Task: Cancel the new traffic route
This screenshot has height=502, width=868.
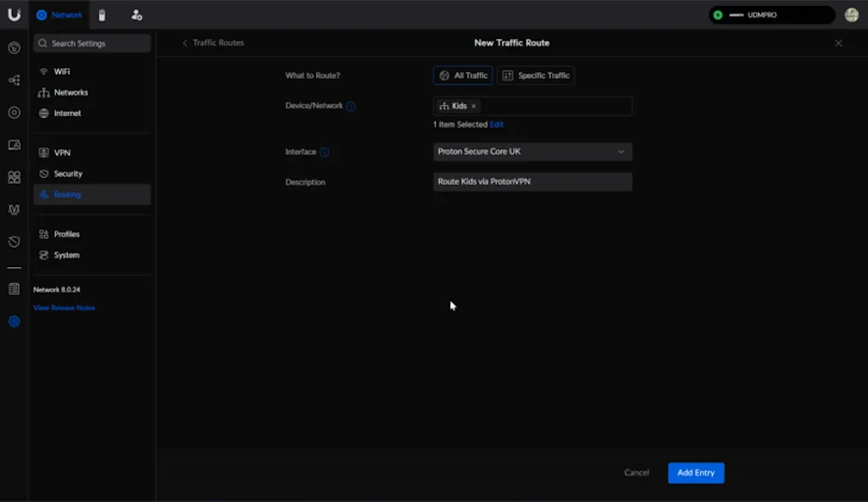Action: click(x=637, y=472)
